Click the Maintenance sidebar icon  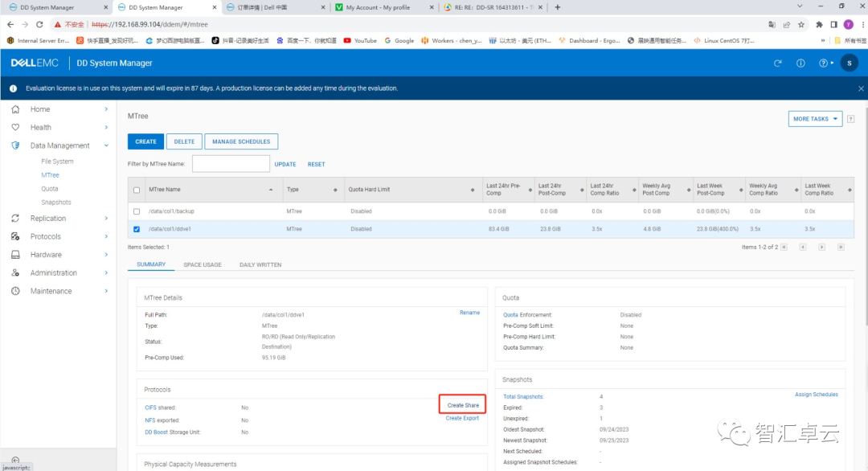click(15, 291)
